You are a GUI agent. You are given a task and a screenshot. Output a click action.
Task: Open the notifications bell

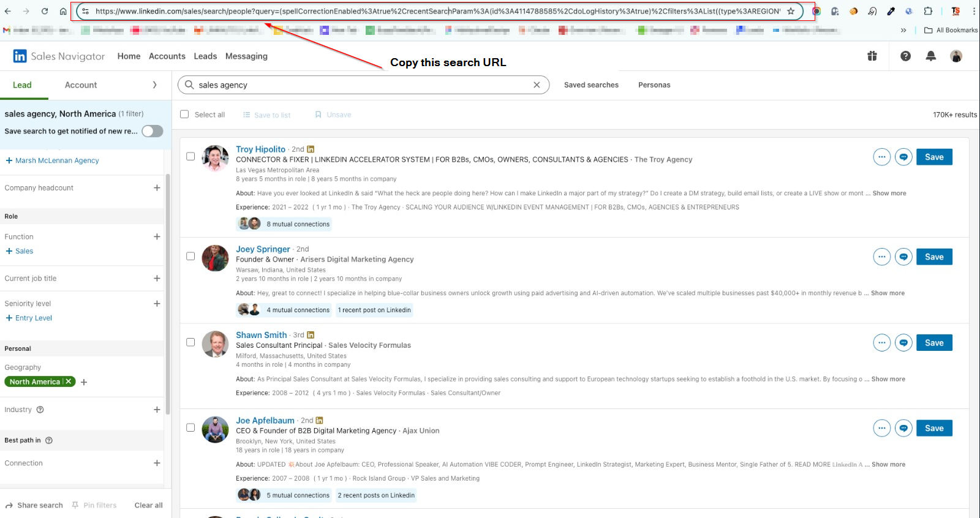coord(930,56)
